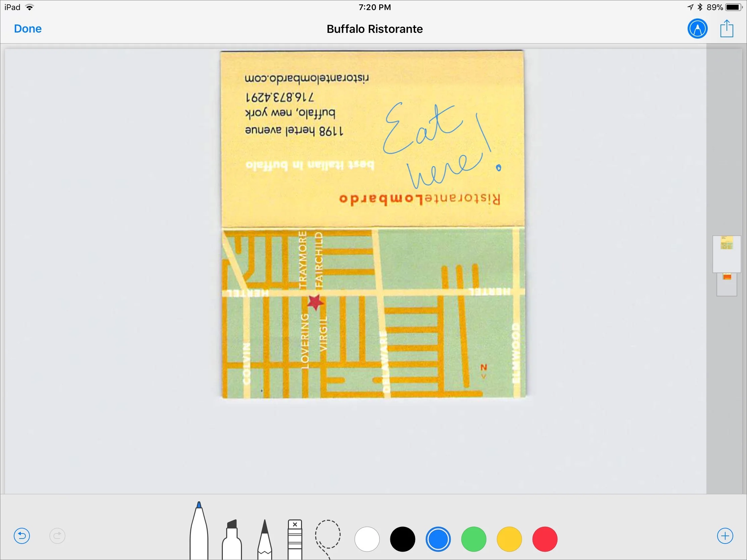The image size is (747, 560).
Task: Tap the grayed-out redo arrow icon
Action: (57, 536)
